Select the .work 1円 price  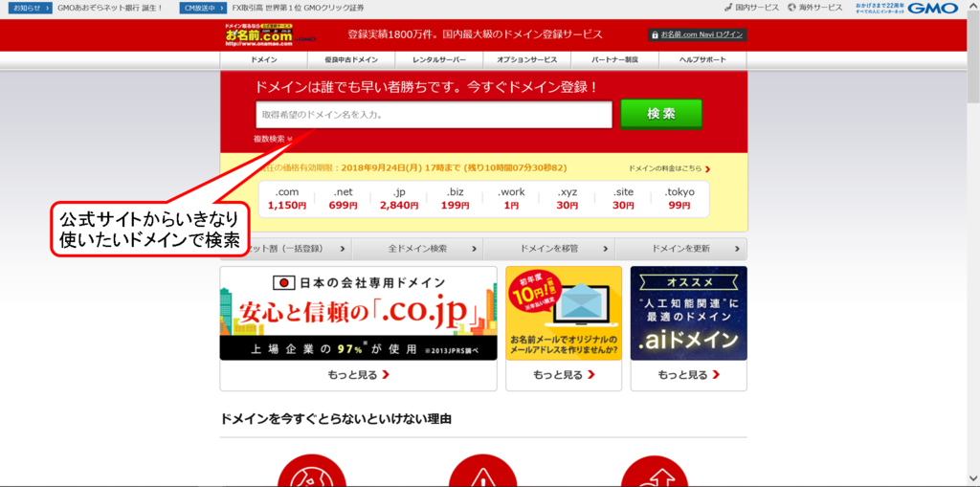point(511,199)
